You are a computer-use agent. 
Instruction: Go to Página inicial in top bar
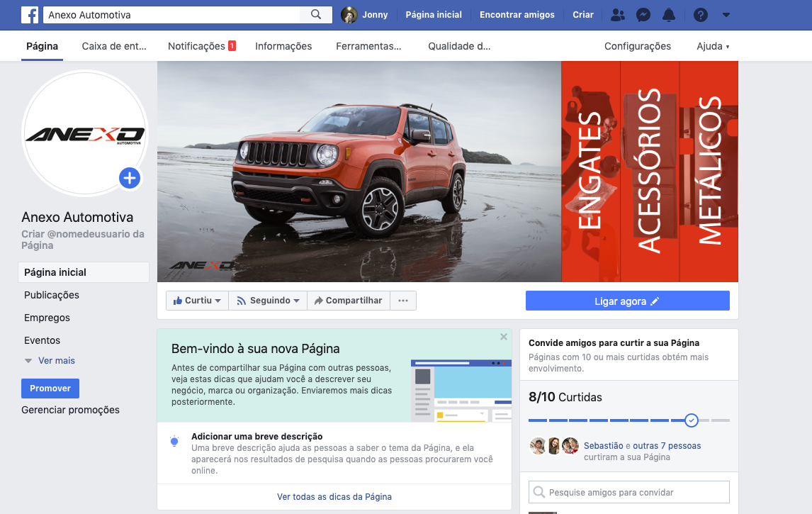point(434,15)
